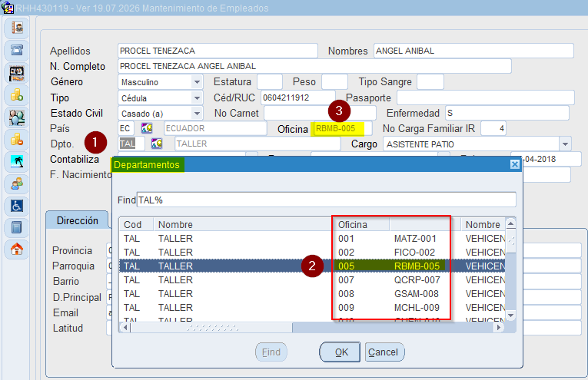Open the two people silhouettes sidebar icon

[x=16, y=117]
